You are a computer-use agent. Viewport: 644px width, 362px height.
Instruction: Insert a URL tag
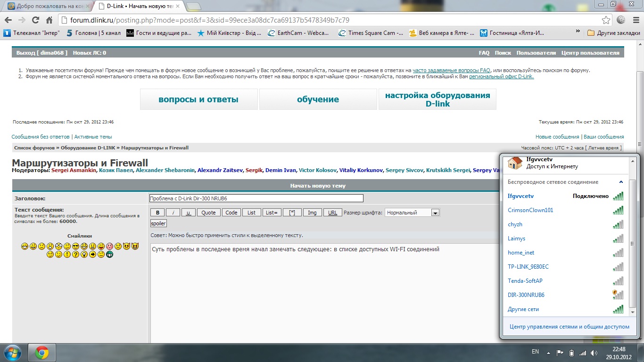click(332, 213)
